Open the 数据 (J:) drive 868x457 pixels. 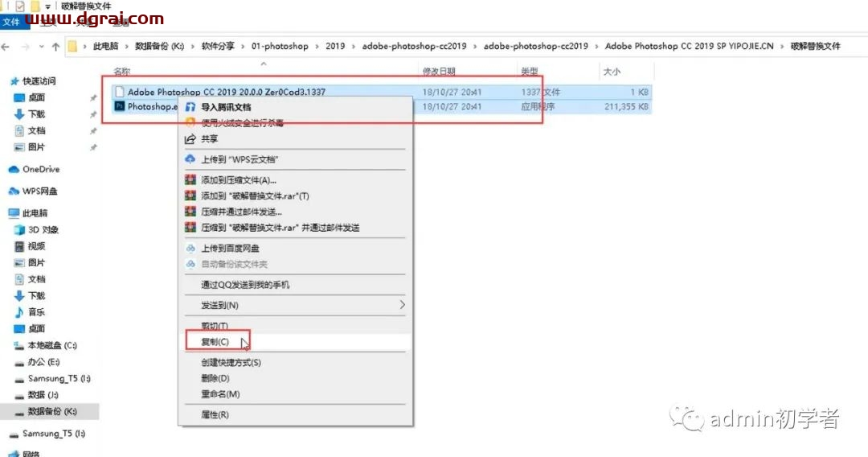pos(43,395)
